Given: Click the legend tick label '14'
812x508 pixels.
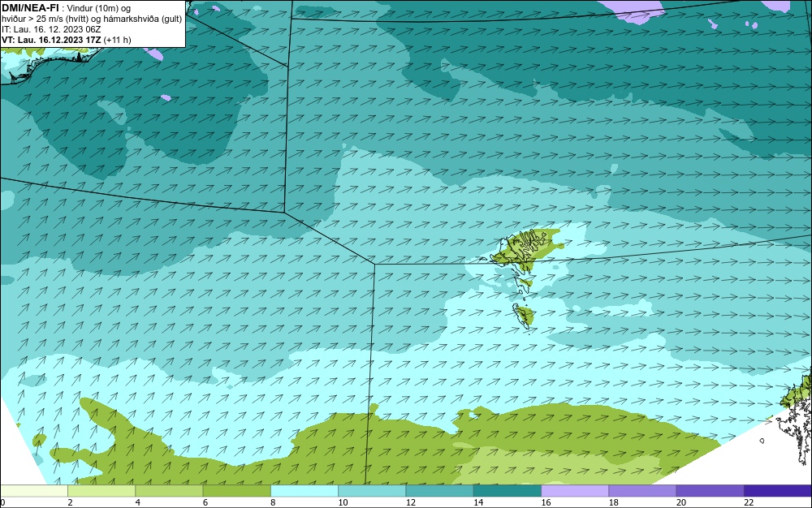Looking at the screenshot, I should click(478, 502).
